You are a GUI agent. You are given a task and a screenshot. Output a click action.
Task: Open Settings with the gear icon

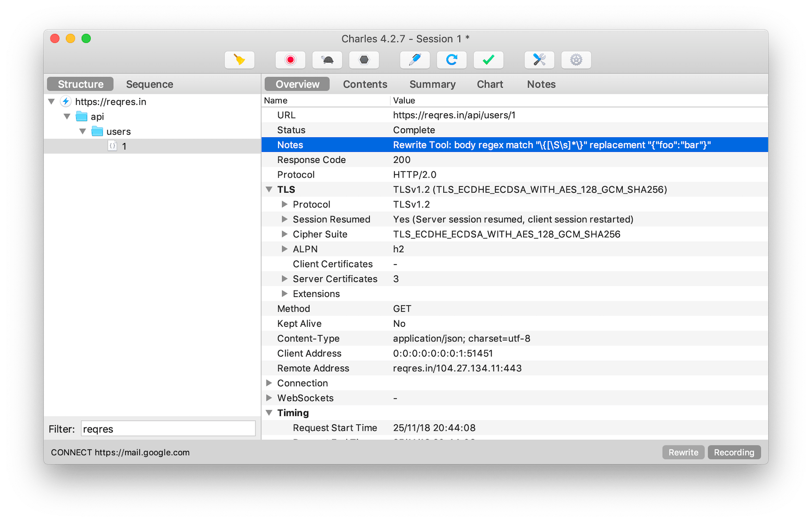[x=576, y=60]
